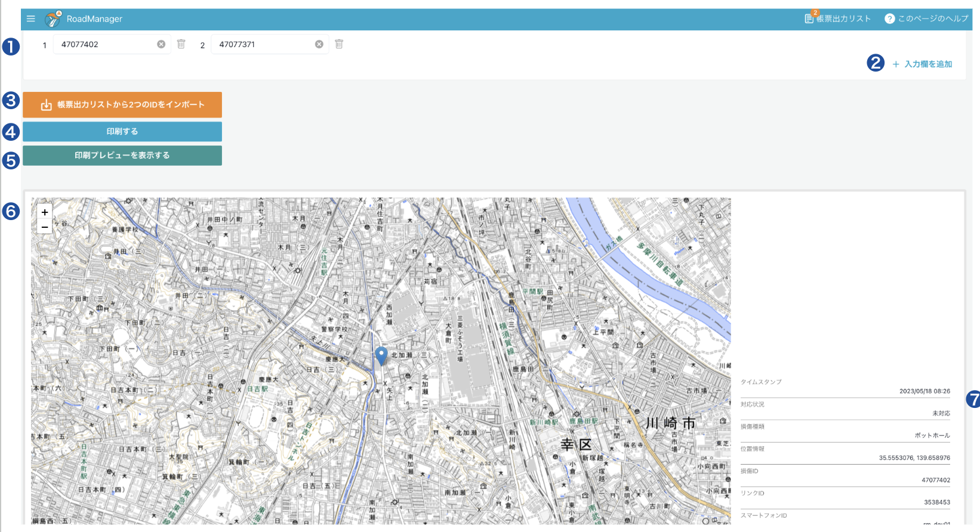Clear the second ID field 47077371

point(319,44)
